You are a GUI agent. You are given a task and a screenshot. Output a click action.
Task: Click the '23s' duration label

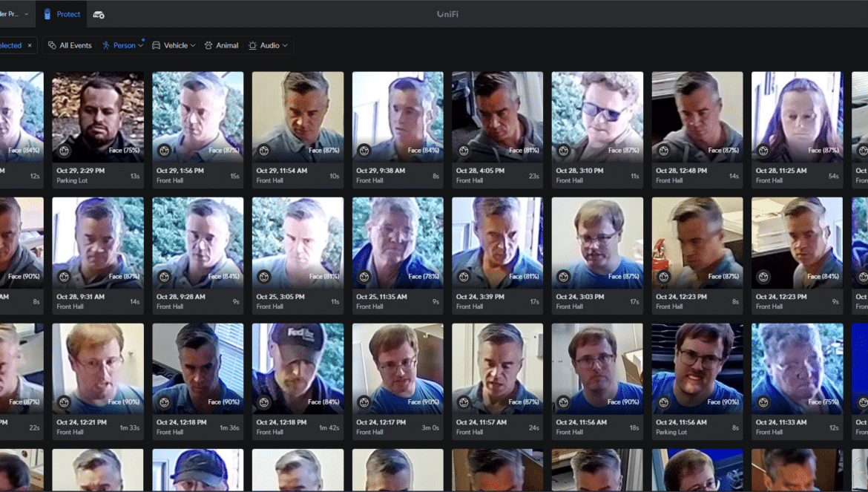533,176
